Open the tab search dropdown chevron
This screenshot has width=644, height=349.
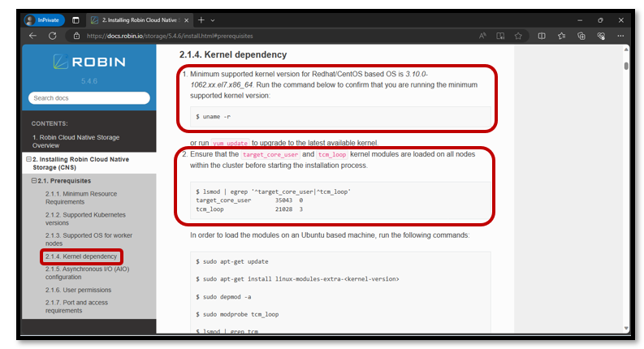pos(212,20)
